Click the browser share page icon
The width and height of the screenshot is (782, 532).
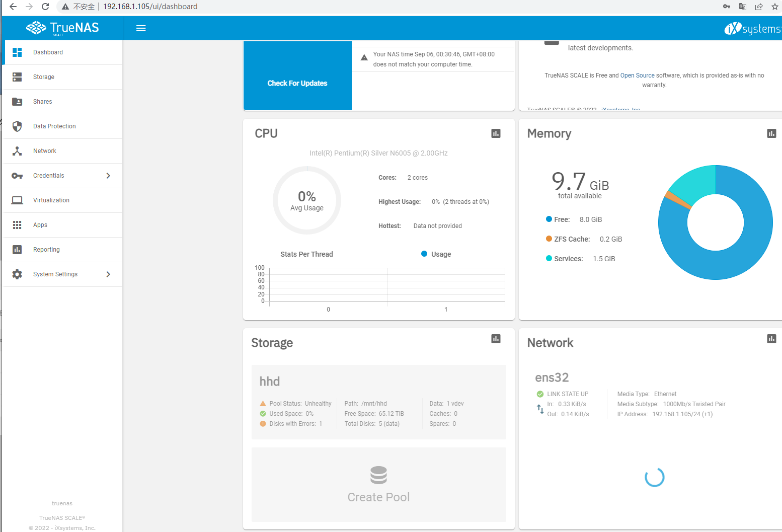click(x=759, y=7)
